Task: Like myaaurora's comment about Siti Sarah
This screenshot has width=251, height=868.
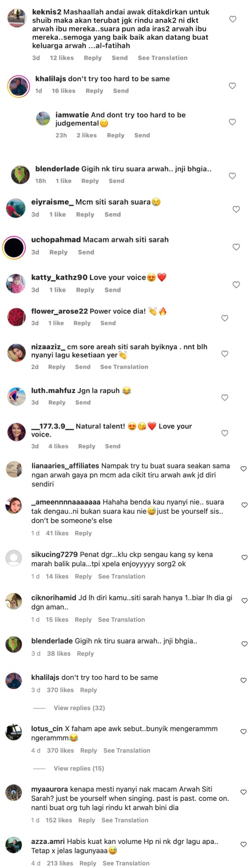Action: 243,792
